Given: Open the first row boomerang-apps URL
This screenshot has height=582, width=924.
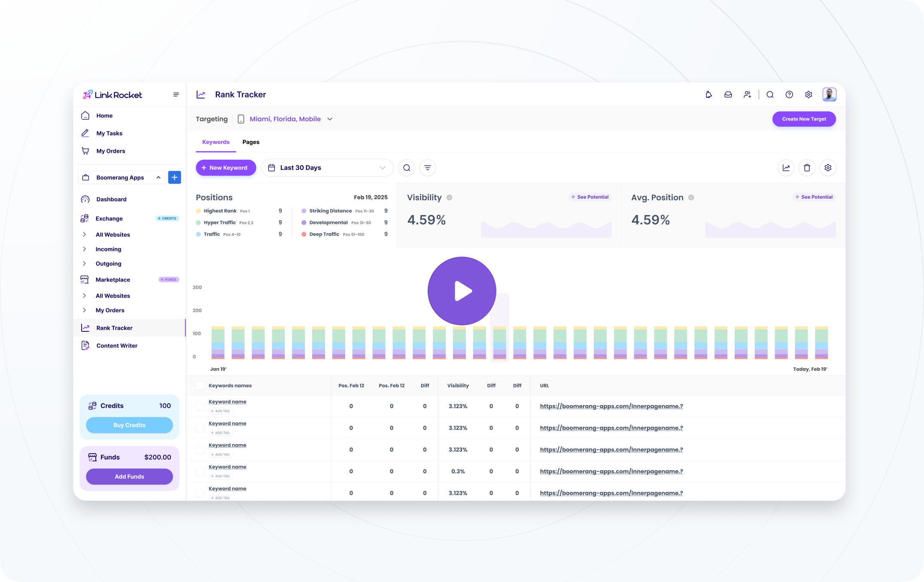Looking at the screenshot, I should pos(611,406).
